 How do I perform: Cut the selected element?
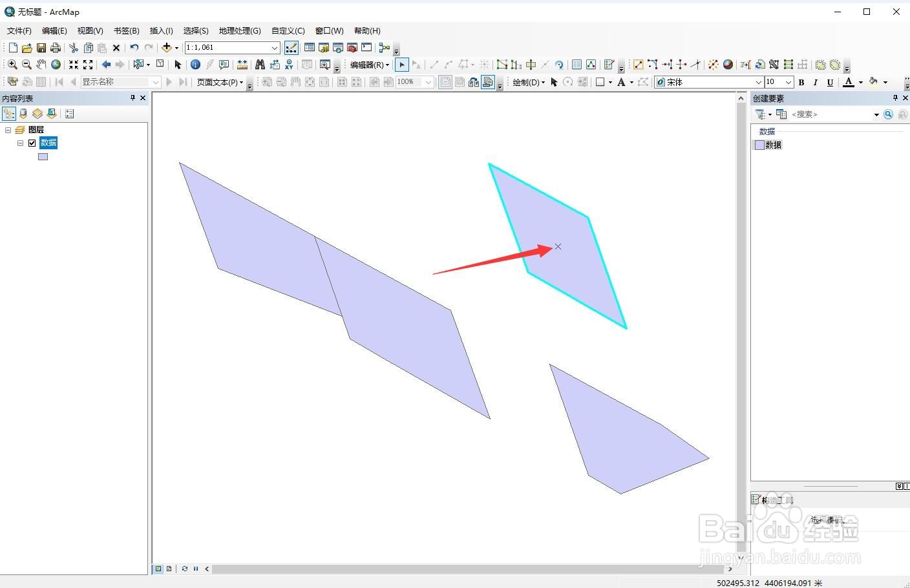pos(74,48)
